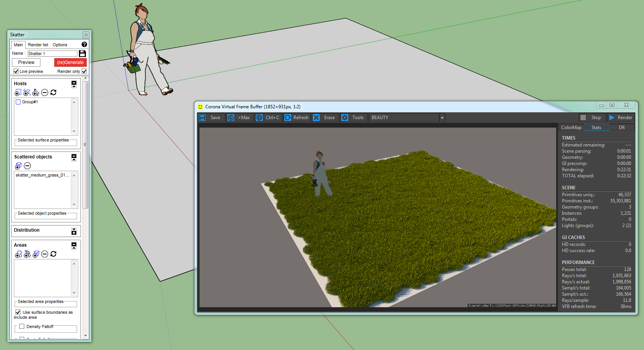This screenshot has width=644, height=350.
Task: Add vertices host by picking icon
Action: pyautogui.click(x=35, y=93)
